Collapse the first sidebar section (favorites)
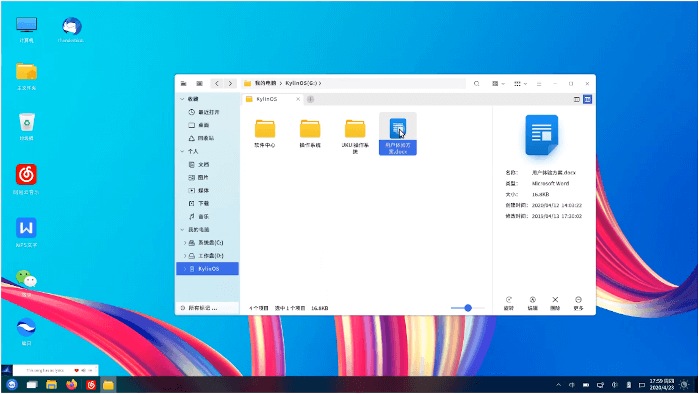Viewport: 700px width, 394px height. [182, 99]
